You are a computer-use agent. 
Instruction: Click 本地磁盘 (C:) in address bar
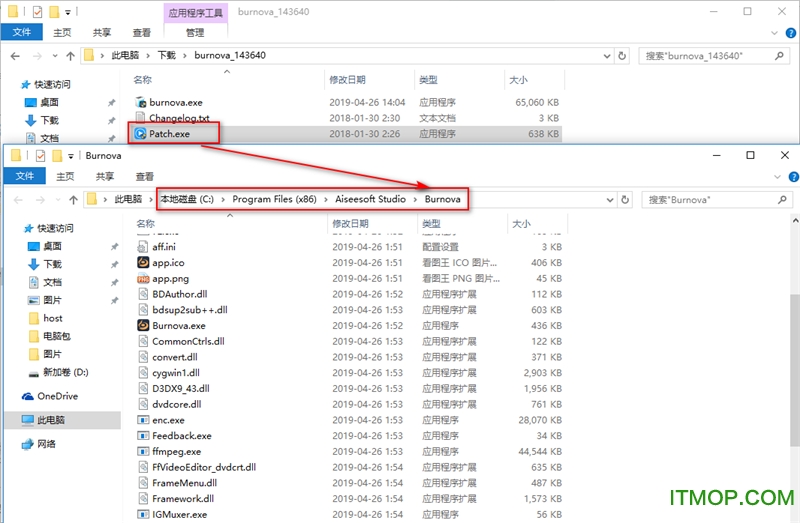pos(187,199)
